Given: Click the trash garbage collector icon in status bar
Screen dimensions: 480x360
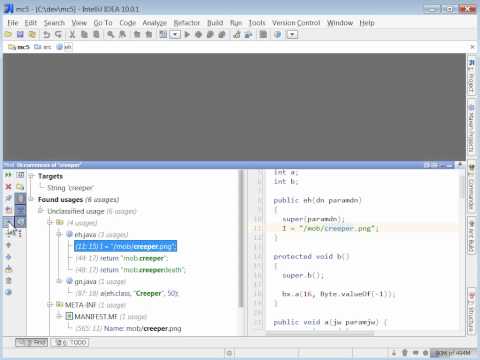Looking at the screenshot, I should pos(405,353).
